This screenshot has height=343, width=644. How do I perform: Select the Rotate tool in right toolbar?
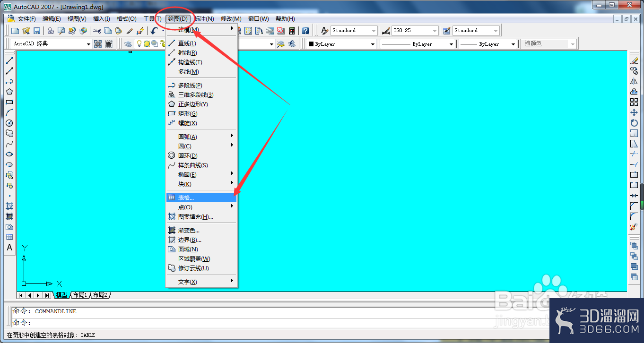pyautogui.click(x=634, y=123)
